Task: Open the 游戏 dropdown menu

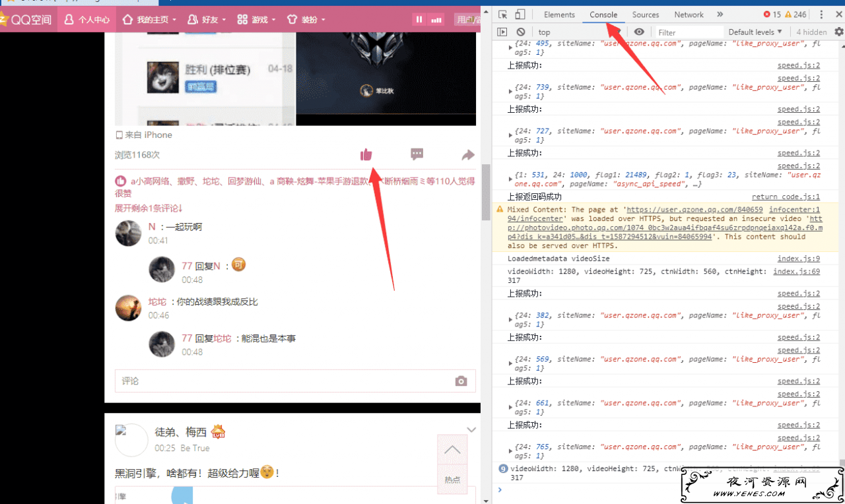Action: 256,20
